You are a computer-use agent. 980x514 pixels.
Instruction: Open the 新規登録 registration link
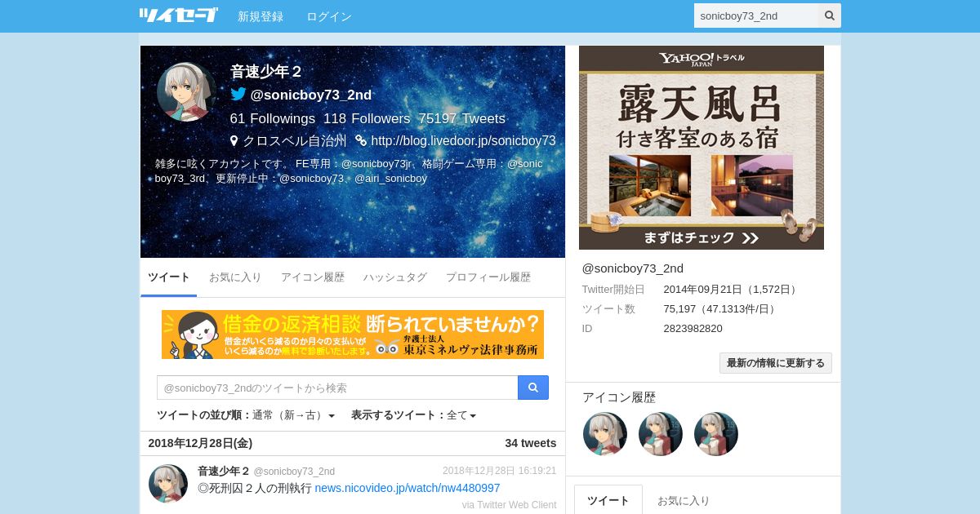[x=261, y=16]
